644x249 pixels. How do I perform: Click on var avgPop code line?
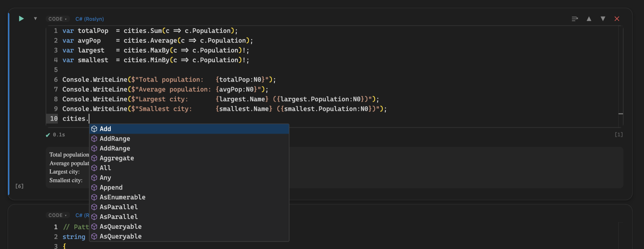tap(158, 41)
